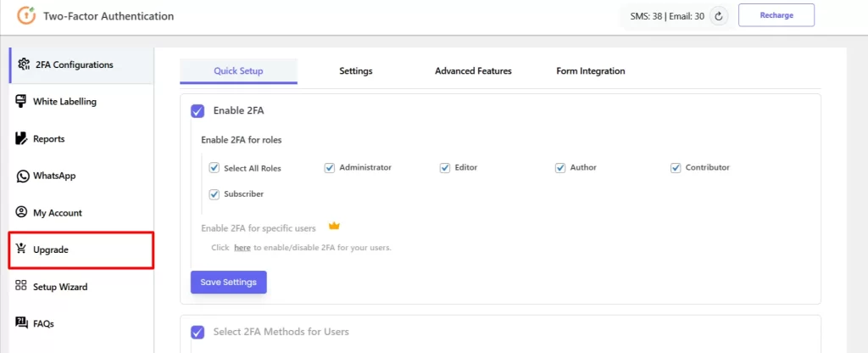Viewport: 868px width, 353px height.
Task: Refresh the SMS and Email balance
Action: pyautogui.click(x=719, y=16)
